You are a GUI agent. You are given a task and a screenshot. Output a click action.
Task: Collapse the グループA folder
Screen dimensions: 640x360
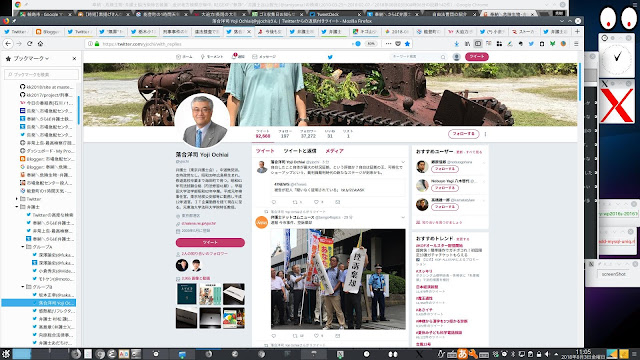click(23, 247)
